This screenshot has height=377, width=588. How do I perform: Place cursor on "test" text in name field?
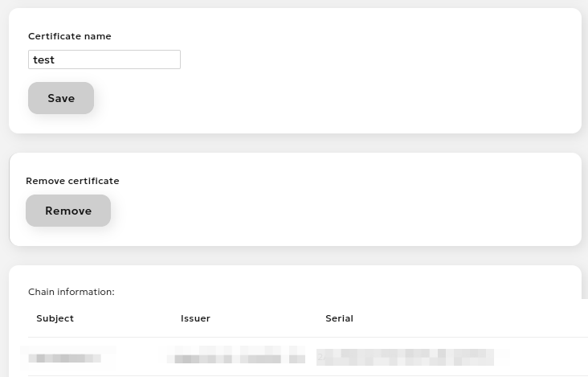tap(44, 59)
